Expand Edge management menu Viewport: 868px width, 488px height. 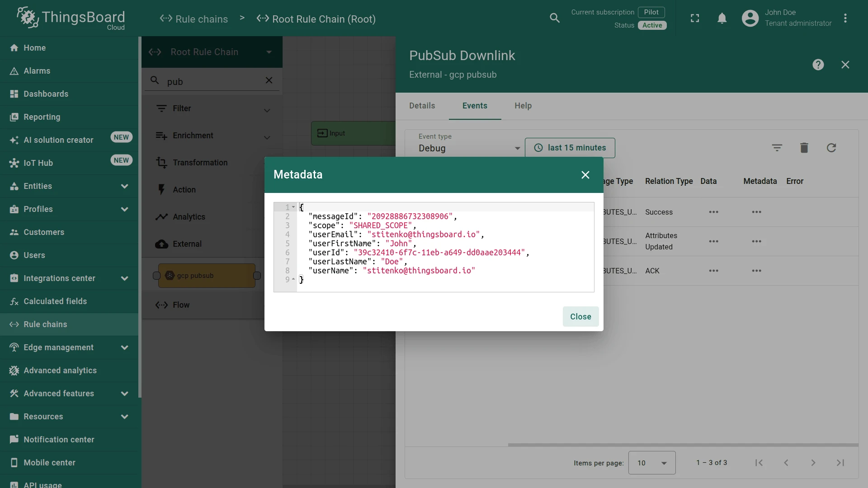click(69, 347)
